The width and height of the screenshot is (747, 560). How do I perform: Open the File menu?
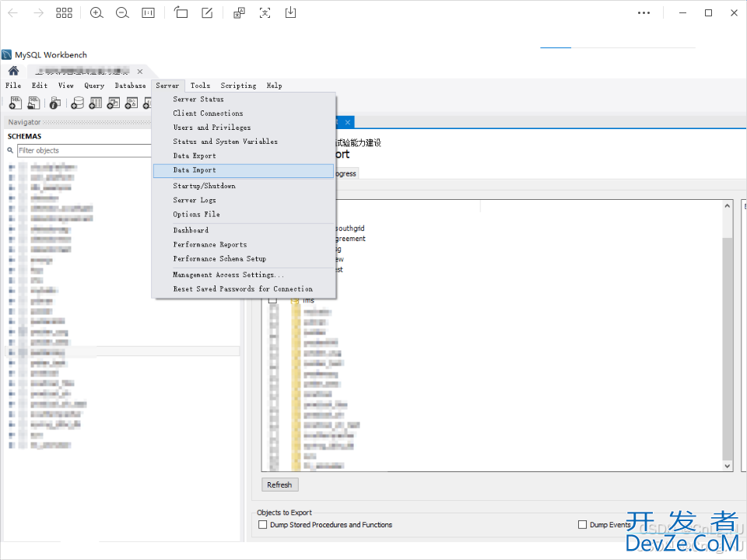click(13, 86)
